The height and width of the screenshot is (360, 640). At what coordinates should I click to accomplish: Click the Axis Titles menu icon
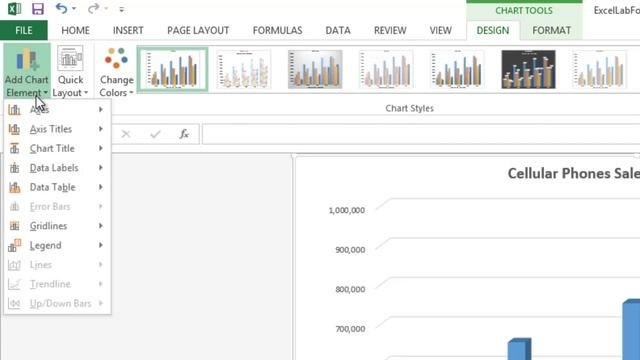pyautogui.click(x=14, y=129)
